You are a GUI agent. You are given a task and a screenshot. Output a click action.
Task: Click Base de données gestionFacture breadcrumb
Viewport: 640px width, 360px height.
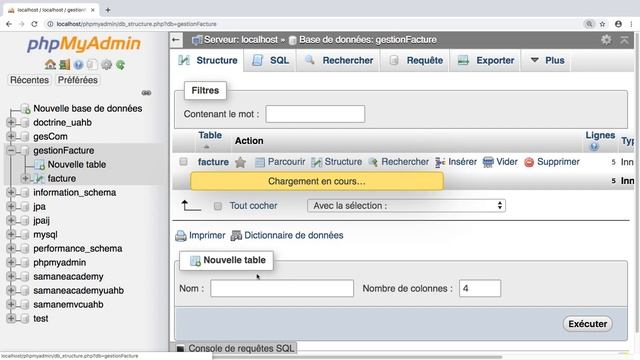[x=368, y=40]
